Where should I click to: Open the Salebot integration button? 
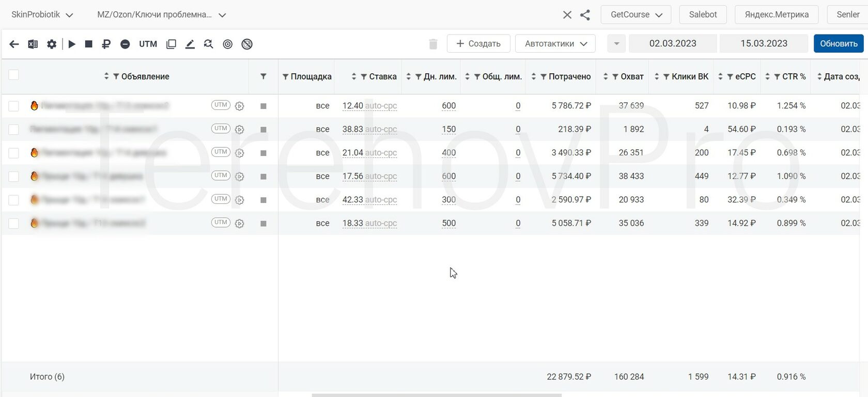point(703,14)
